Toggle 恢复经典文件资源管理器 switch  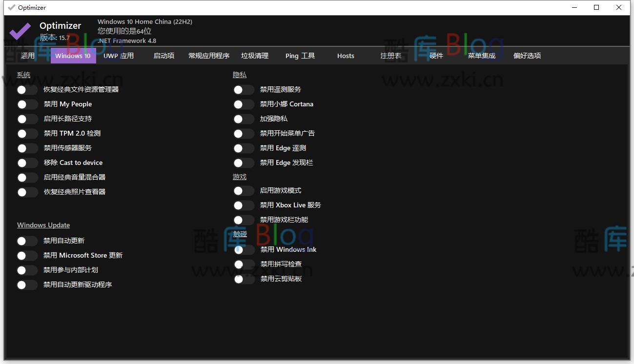tap(27, 89)
